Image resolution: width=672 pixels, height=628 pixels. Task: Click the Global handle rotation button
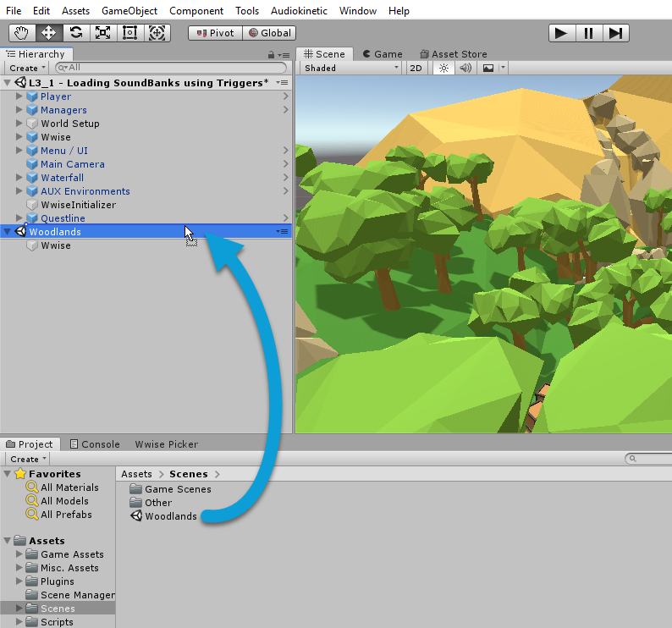point(269,33)
